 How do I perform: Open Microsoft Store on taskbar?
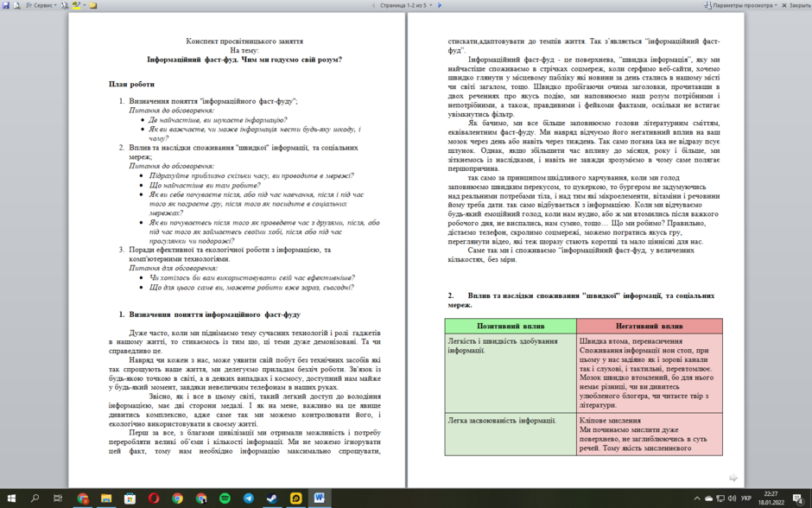(130, 498)
